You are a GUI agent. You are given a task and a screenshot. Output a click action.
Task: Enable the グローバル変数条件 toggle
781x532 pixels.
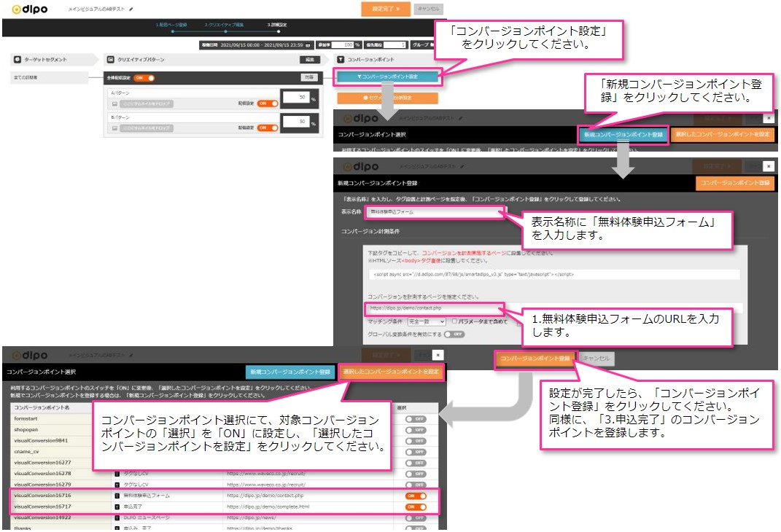[454, 334]
